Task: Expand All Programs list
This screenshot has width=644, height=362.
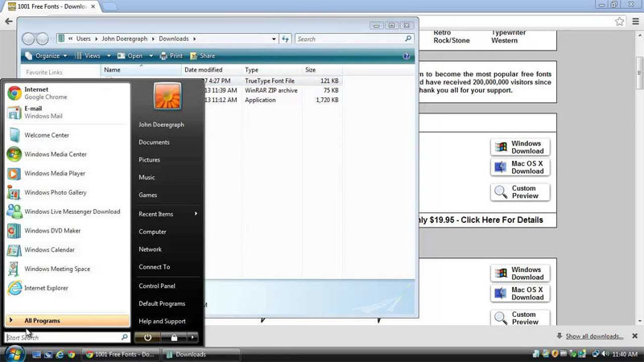Action: point(42,320)
